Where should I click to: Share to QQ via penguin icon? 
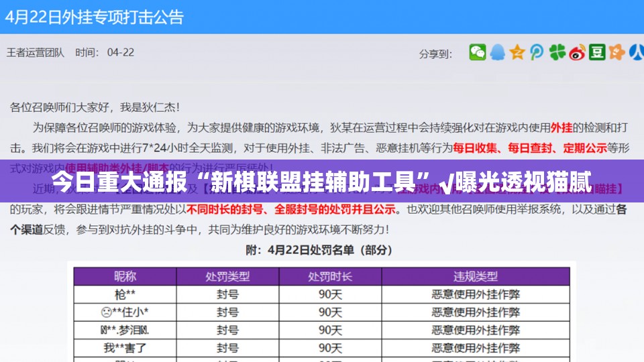coord(497,52)
